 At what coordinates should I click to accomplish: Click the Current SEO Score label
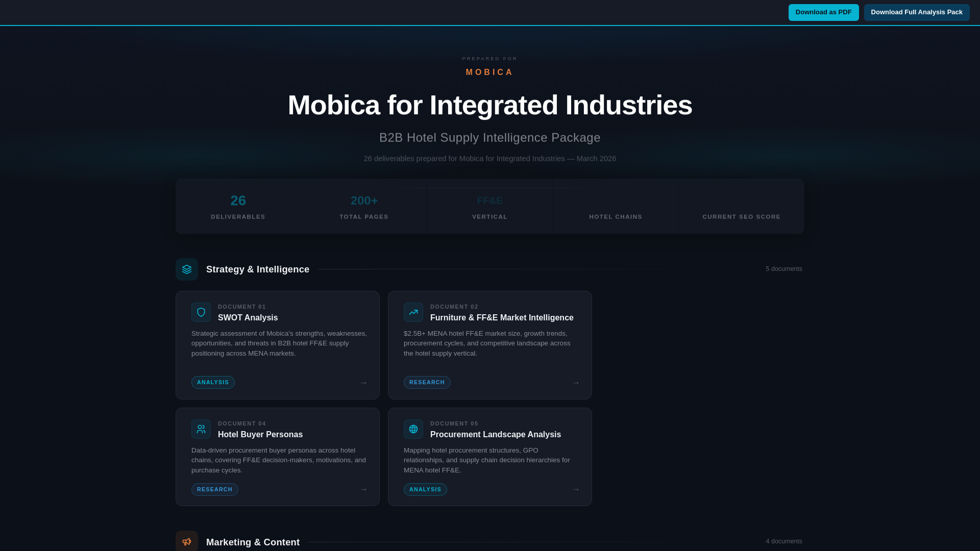point(742,217)
